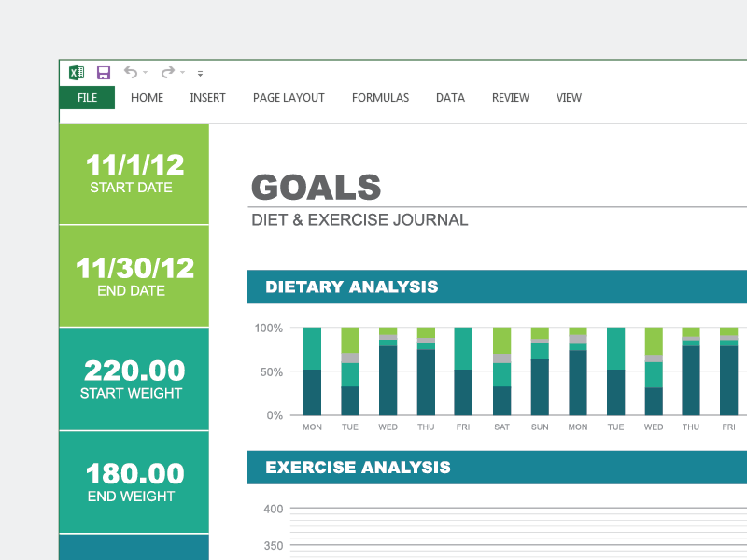Select the 220.00 start weight value
The image size is (747, 560).
(x=134, y=371)
